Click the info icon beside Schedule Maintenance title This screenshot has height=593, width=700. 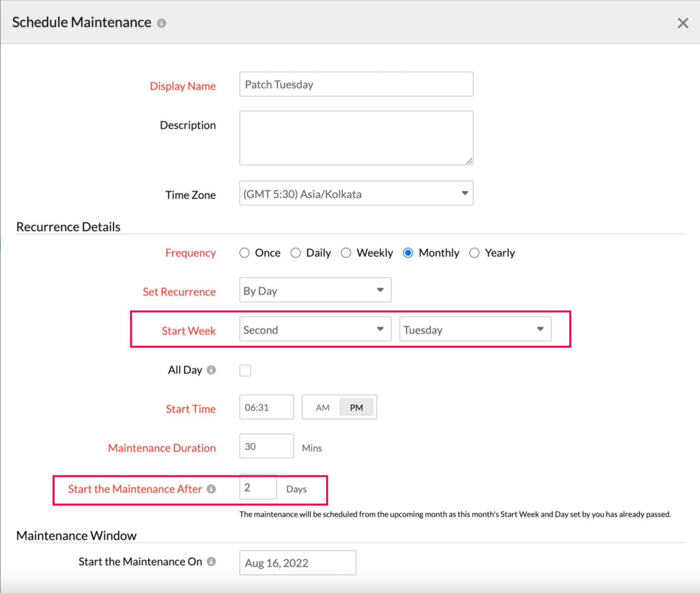[x=162, y=23]
